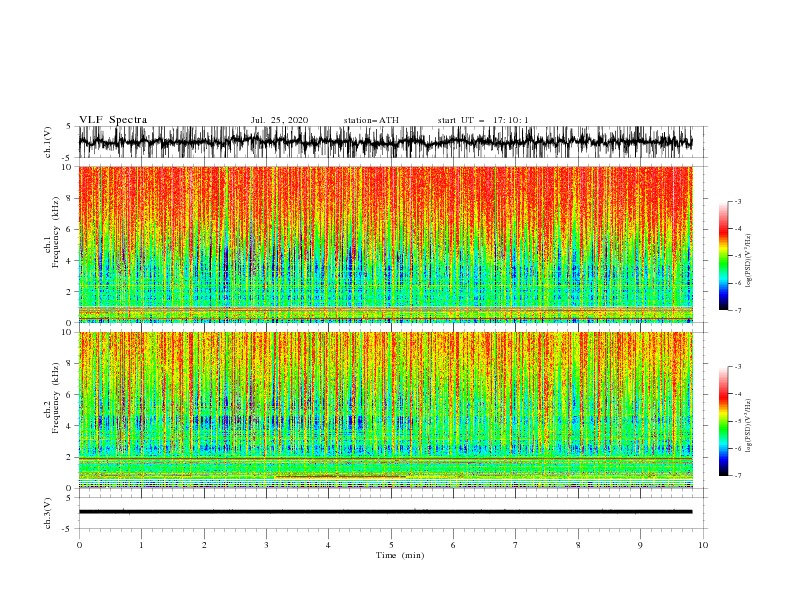Click the "4" kHz tick on ch.1 axis
Screen dimensions: 792x612
(69, 261)
